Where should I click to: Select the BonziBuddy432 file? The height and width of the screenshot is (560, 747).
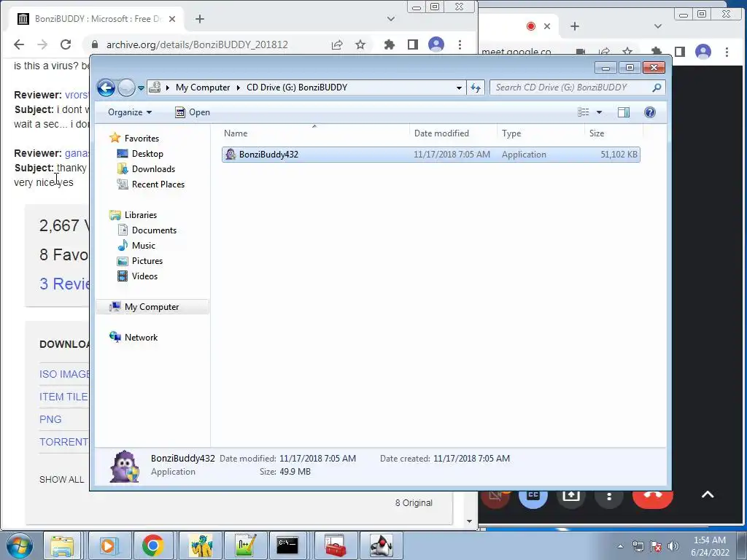tap(430, 155)
